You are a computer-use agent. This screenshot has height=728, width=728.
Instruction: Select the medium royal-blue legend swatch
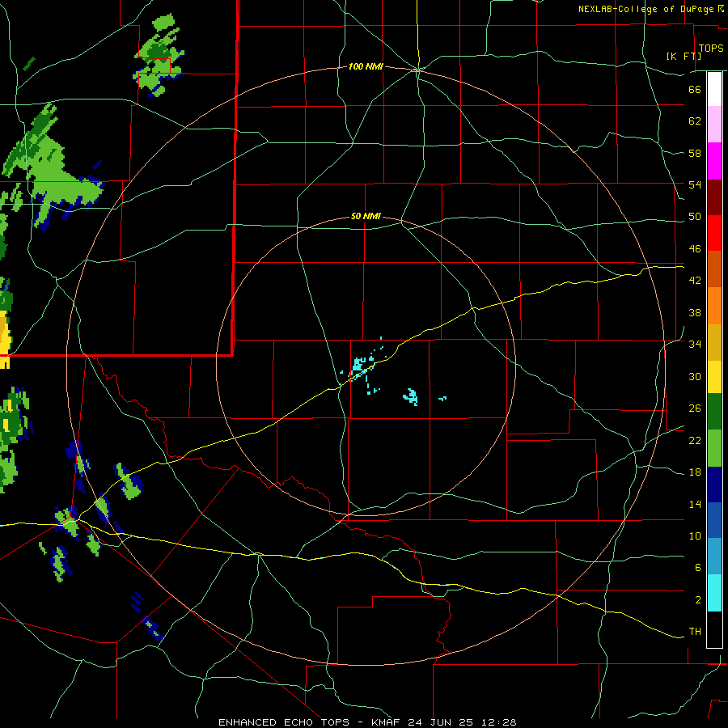coord(714,520)
